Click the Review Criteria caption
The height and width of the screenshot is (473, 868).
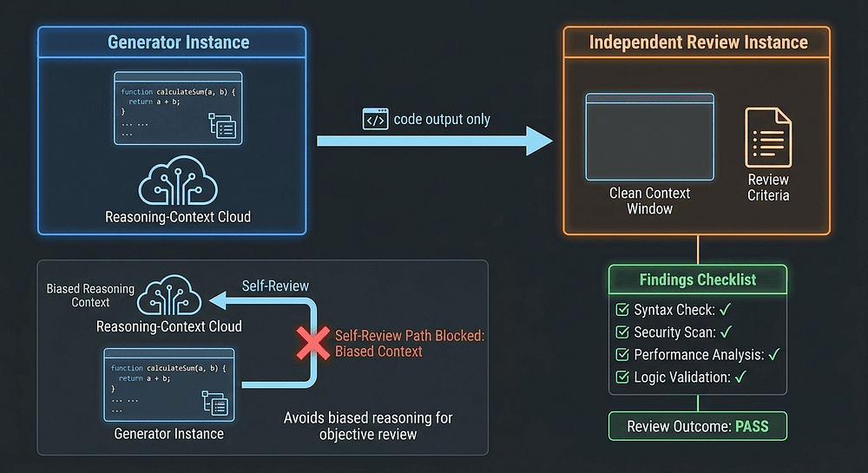coord(768,187)
